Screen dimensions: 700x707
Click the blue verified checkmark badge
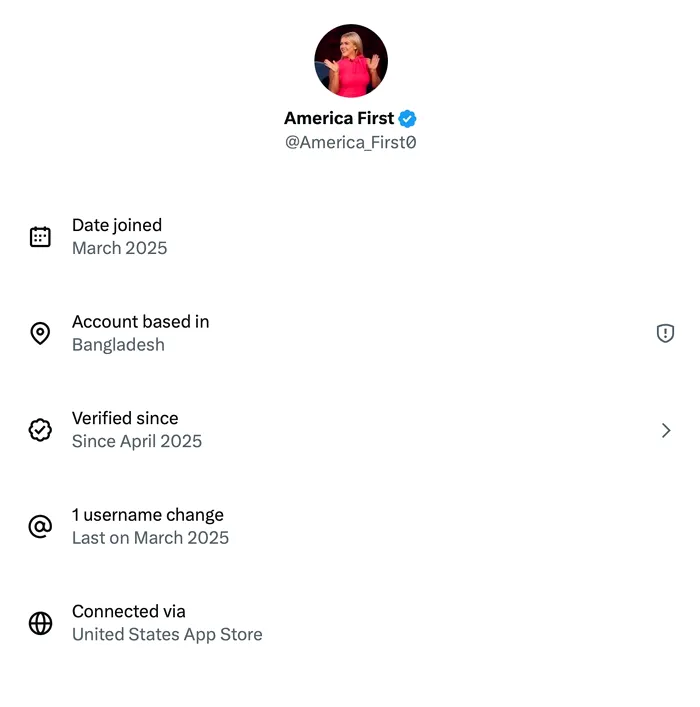click(408, 119)
